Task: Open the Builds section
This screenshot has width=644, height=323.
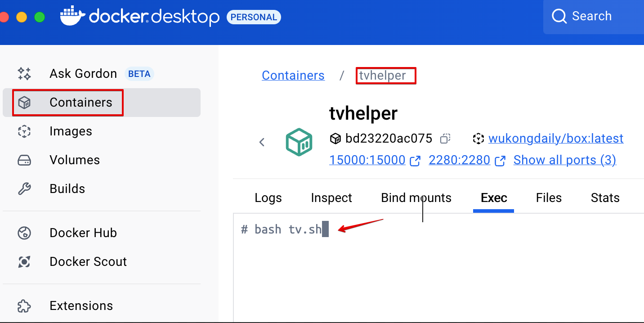Action: (67, 189)
